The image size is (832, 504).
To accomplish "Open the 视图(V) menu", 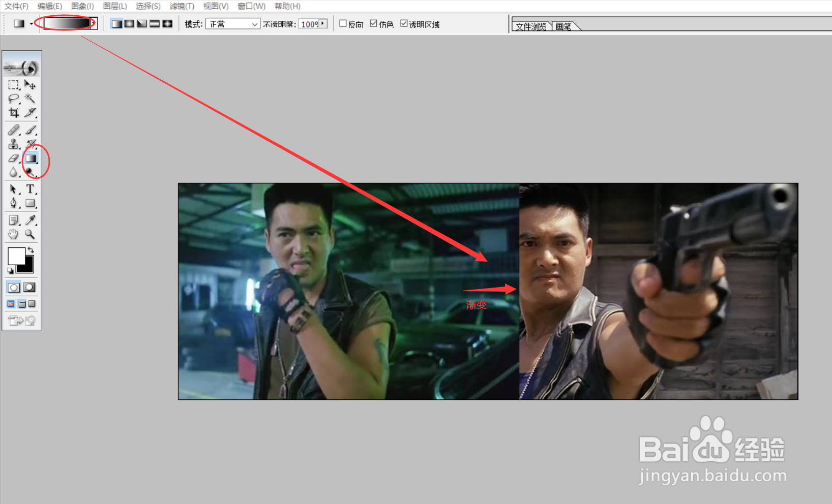I will coord(216,6).
